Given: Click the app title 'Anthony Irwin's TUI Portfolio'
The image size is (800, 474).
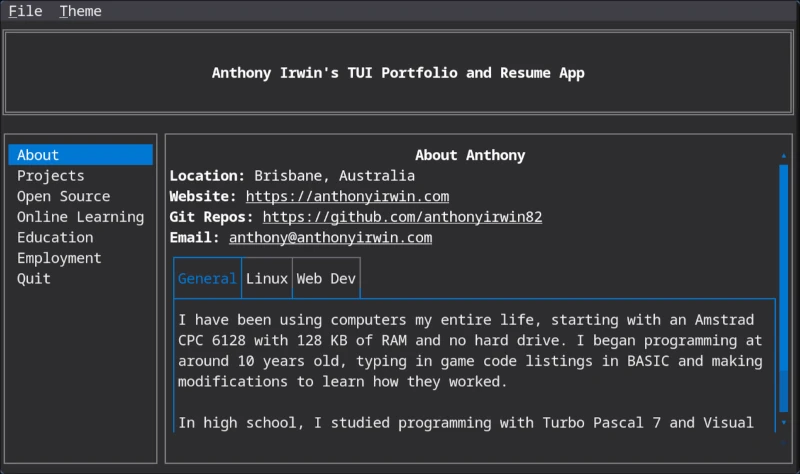Looking at the screenshot, I should tap(398, 73).
